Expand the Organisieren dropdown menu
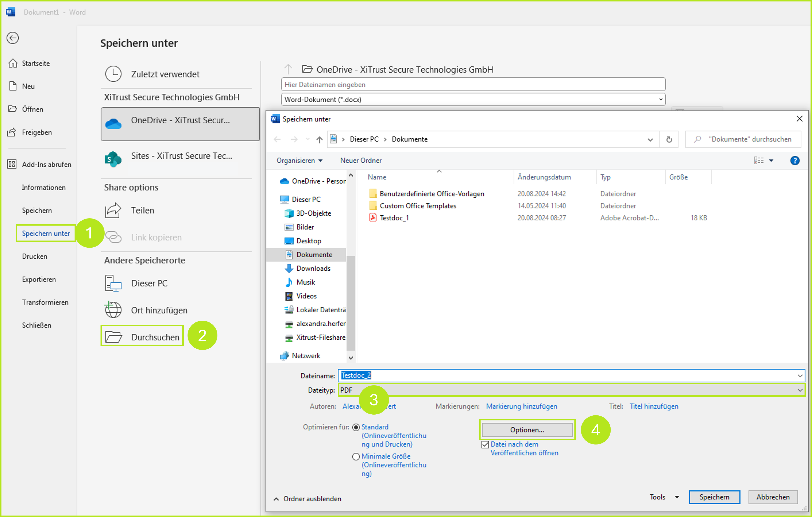The height and width of the screenshot is (517, 812). click(299, 161)
